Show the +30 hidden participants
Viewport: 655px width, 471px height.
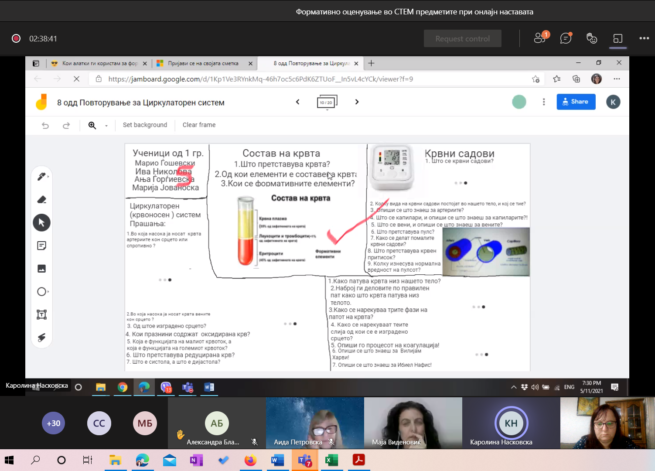point(53,423)
